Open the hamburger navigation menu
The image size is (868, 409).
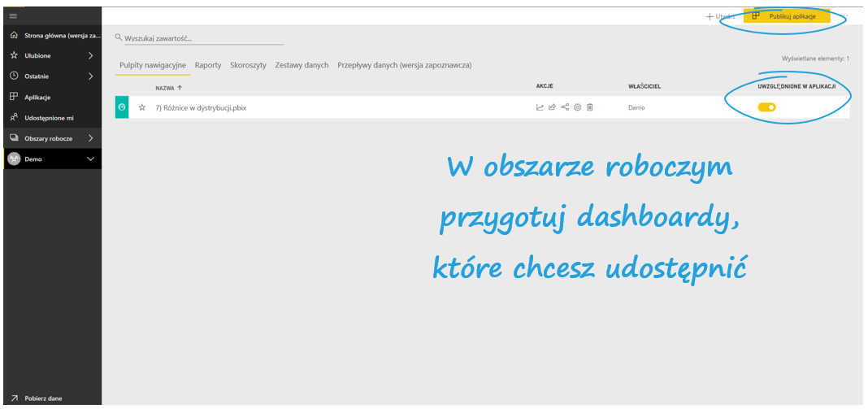click(x=13, y=15)
